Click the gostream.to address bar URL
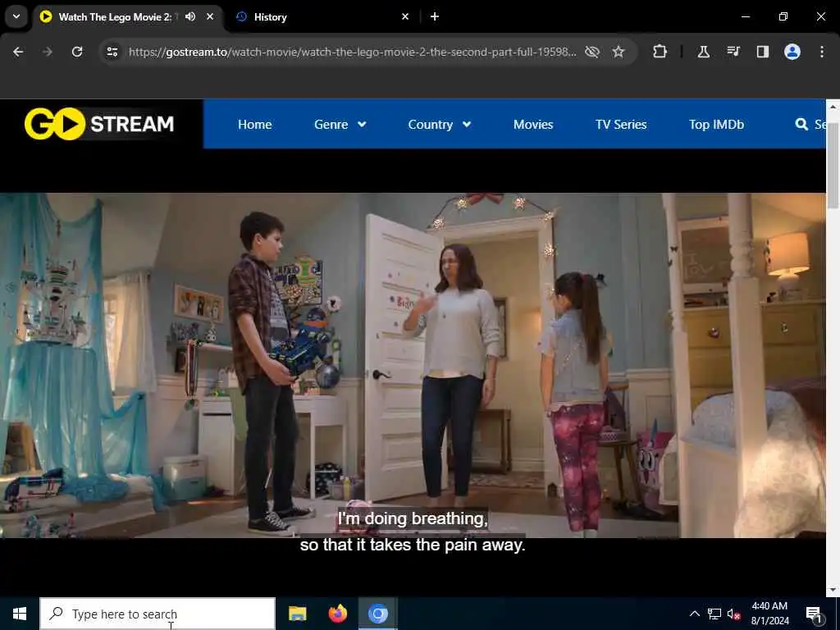Screen dimensions: 840x630 (352, 52)
